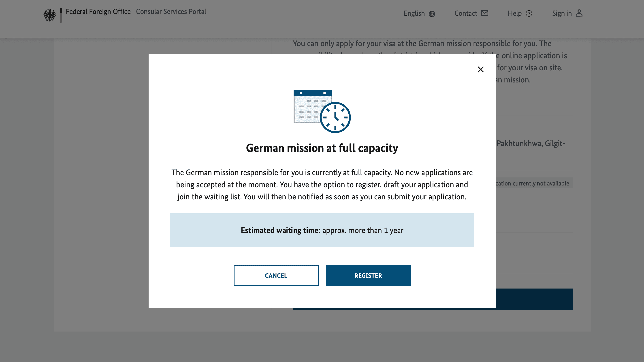
Task: Click the globe icon next to English
Action: (432, 13)
